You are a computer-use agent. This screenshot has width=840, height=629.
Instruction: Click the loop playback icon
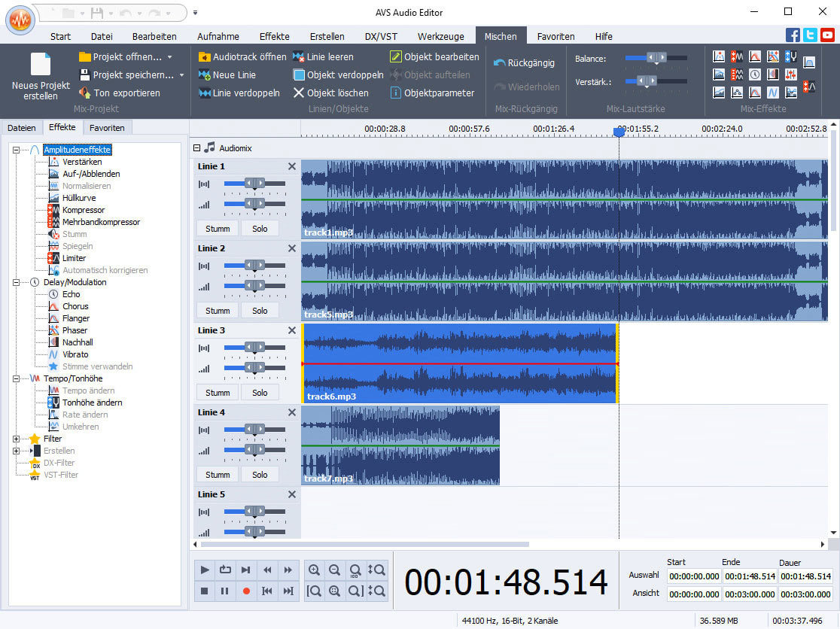[x=225, y=570]
